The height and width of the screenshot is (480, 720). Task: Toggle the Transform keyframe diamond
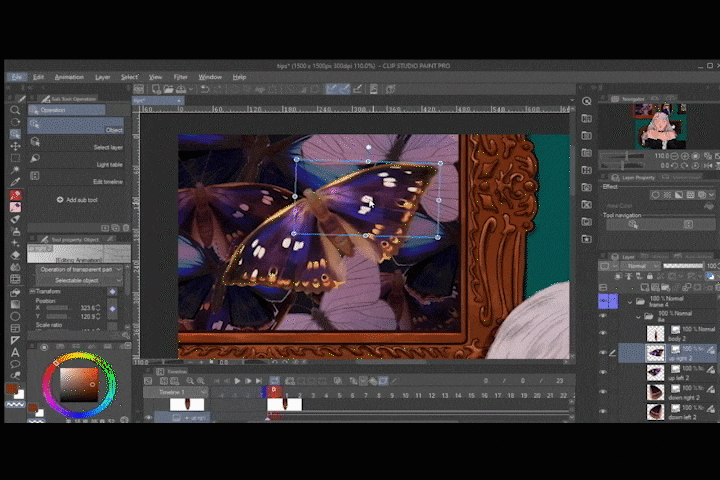(112, 292)
